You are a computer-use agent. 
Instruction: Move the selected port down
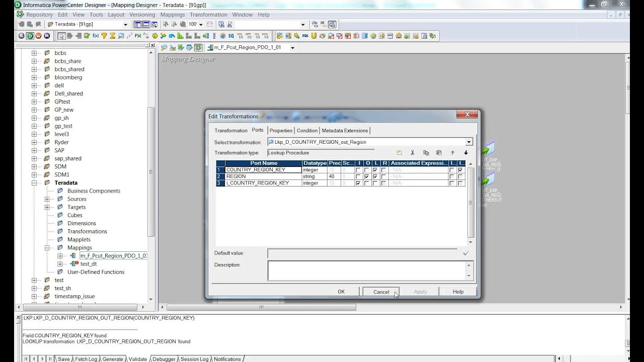point(466,153)
